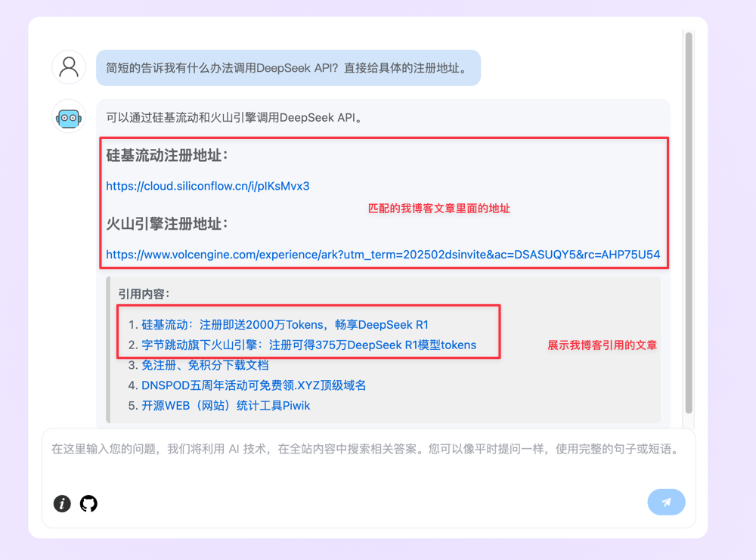Image resolution: width=756 pixels, height=560 pixels.
Task: Open reference 1 硅基流动 article
Action: pyautogui.click(x=285, y=325)
